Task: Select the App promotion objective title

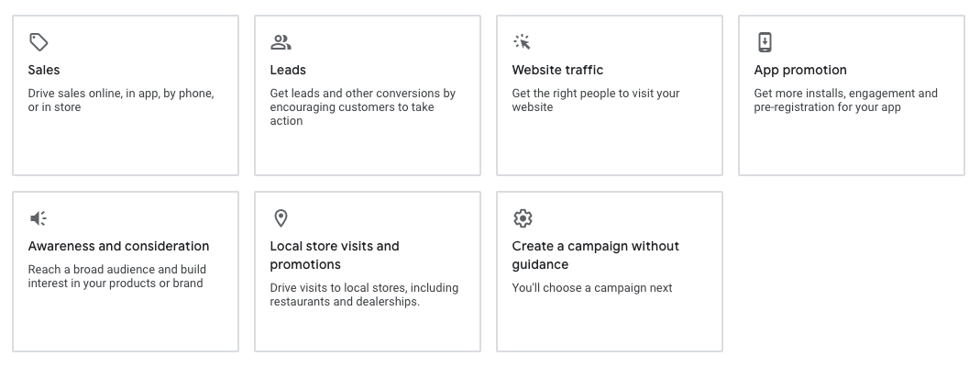Action: pos(800,70)
